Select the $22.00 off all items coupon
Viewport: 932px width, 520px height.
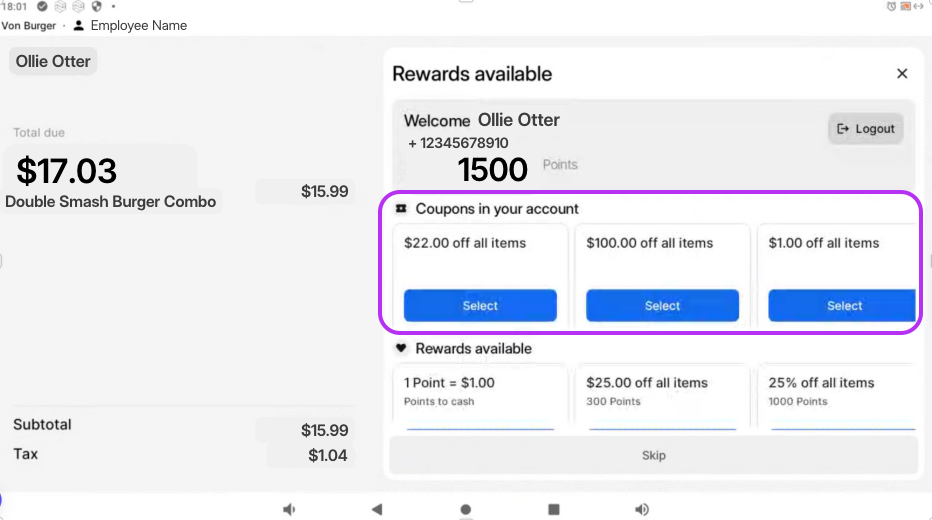[x=480, y=305]
